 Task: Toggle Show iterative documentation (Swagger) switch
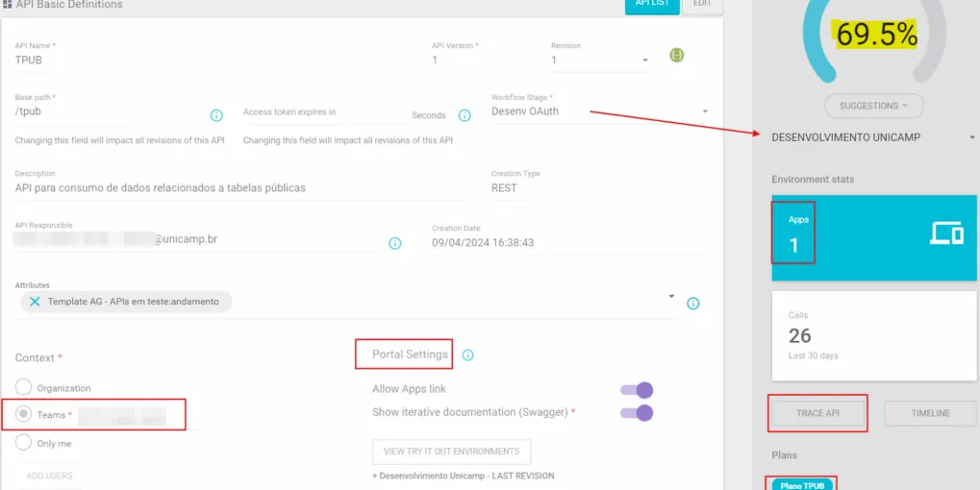[637, 413]
